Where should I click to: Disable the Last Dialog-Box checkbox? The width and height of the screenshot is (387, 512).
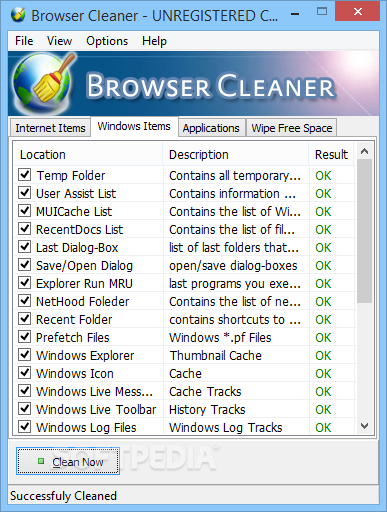(x=25, y=247)
